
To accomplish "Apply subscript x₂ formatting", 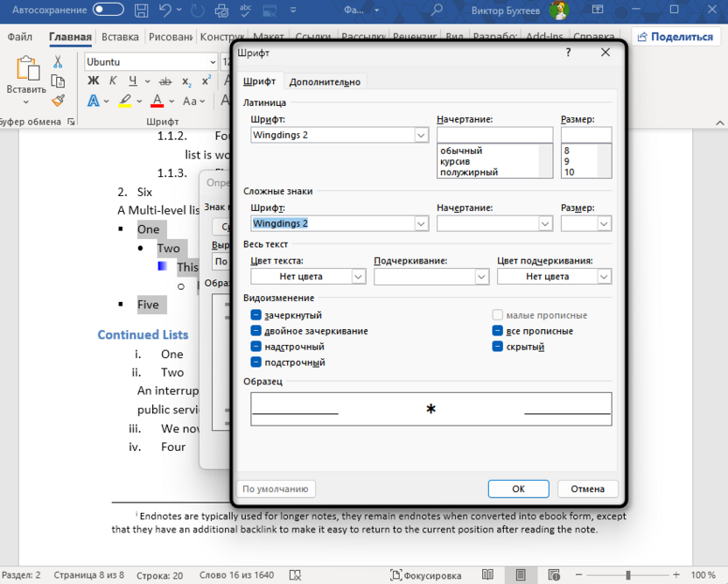I will click(x=186, y=81).
